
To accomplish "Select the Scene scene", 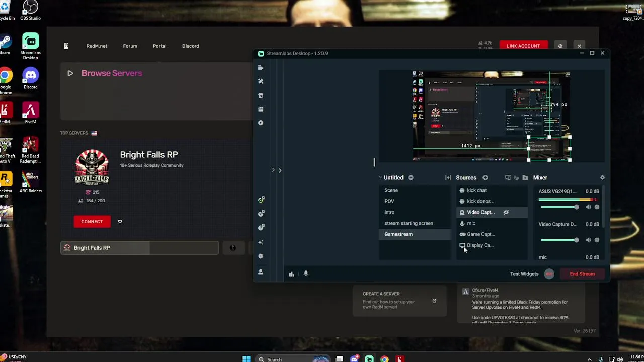I will (x=415, y=190).
